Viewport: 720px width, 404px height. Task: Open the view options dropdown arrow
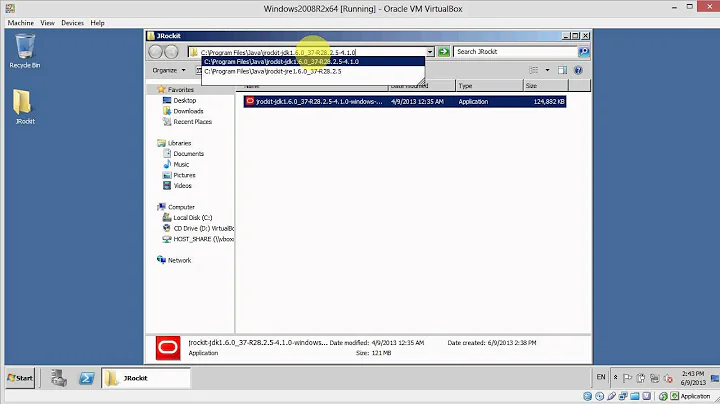[547, 70]
